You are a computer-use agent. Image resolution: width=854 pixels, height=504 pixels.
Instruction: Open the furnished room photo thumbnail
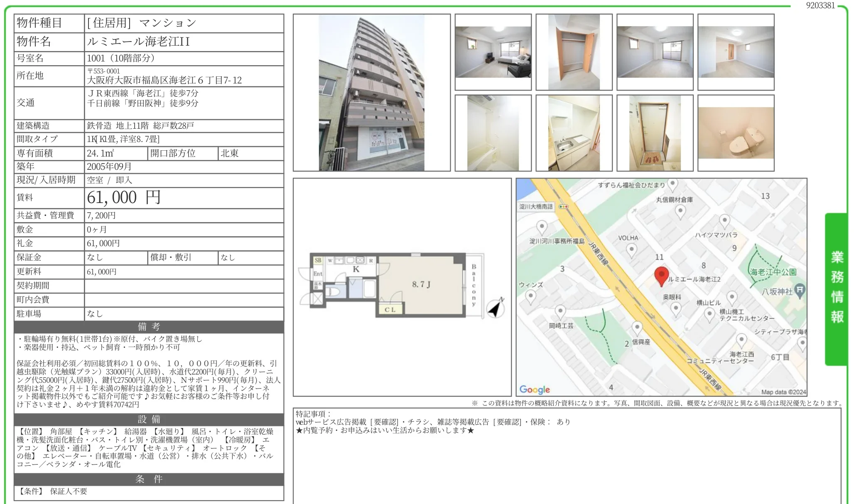click(493, 52)
